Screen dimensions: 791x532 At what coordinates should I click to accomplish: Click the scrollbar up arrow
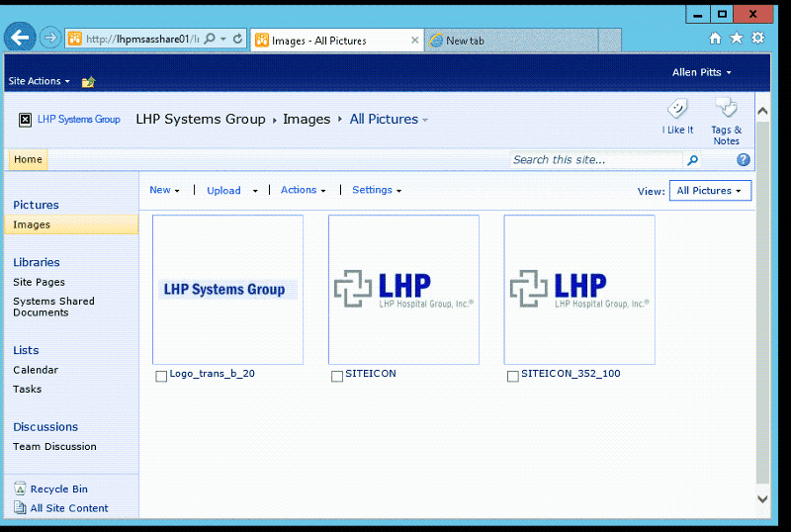(762, 111)
